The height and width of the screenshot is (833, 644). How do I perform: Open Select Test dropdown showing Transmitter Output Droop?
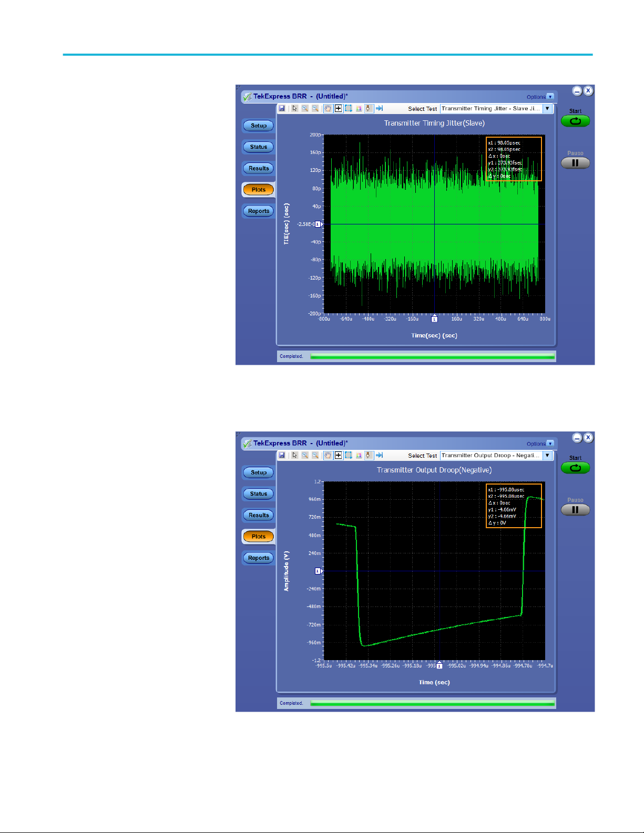pyautogui.click(x=496, y=456)
